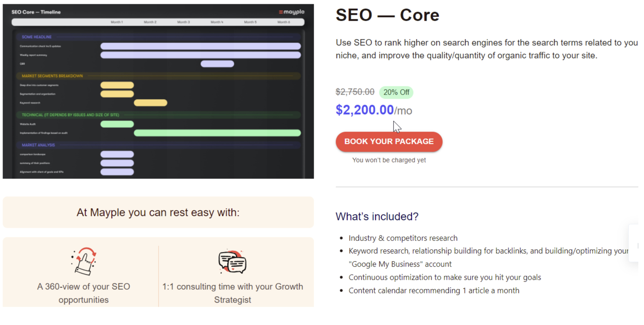The width and height of the screenshot is (644, 325).
Task: Click the Content calendar recommending article bullet
Action: pyautogui.click(x=434, y=290)
